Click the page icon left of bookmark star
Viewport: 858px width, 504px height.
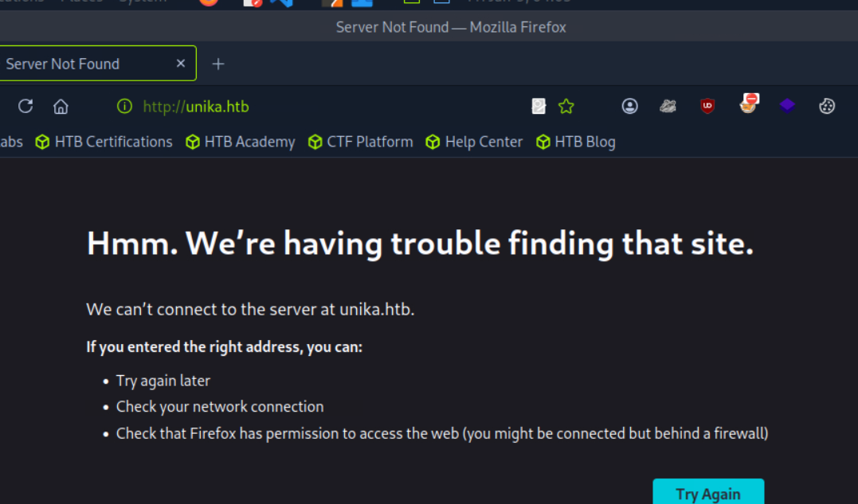pos(539,106)
